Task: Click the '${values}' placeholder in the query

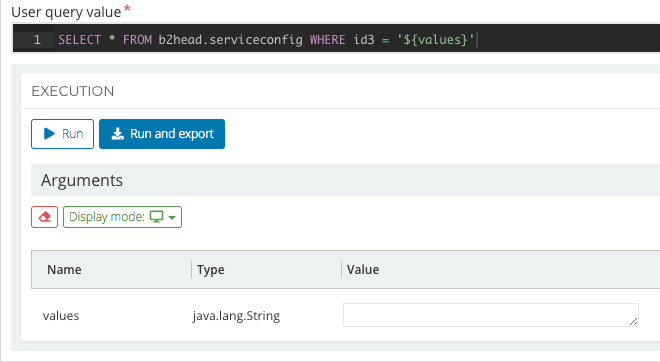Action: pos(436,40)
